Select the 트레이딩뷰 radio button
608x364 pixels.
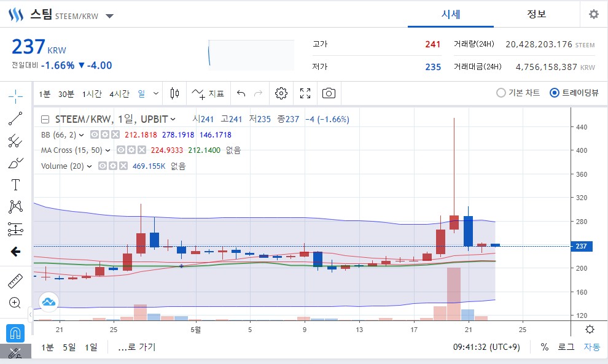[555, 93]
